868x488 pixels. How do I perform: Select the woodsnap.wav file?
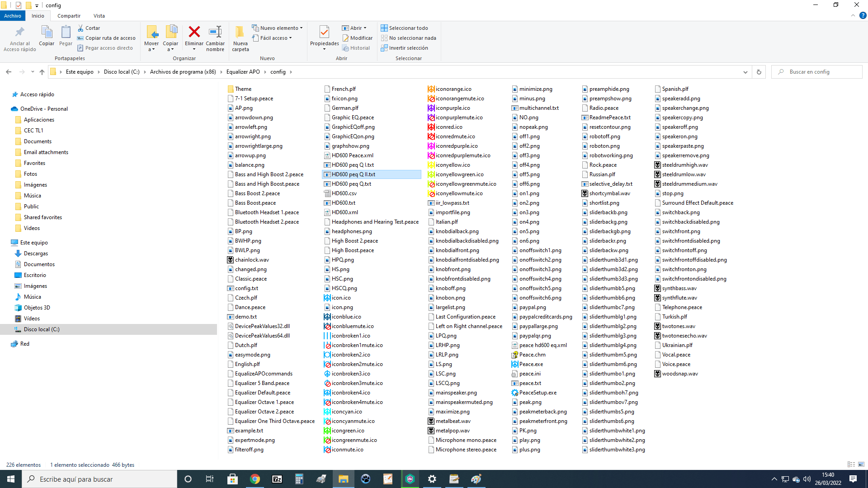[x=676, y=374]
